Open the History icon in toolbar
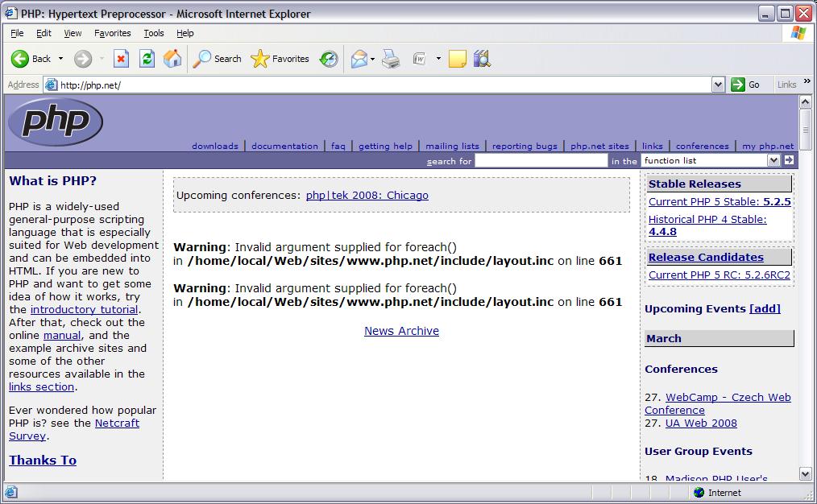The image size is (817, 504). pyautogui.click(x=329, y=59)
